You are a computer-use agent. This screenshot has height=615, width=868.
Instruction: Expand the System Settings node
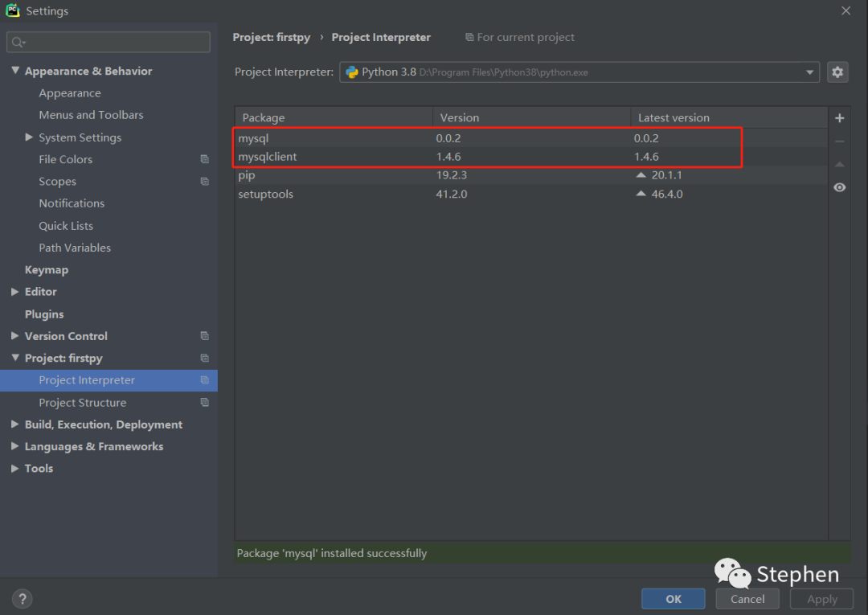pyautogui.click(x=30, y=137)
